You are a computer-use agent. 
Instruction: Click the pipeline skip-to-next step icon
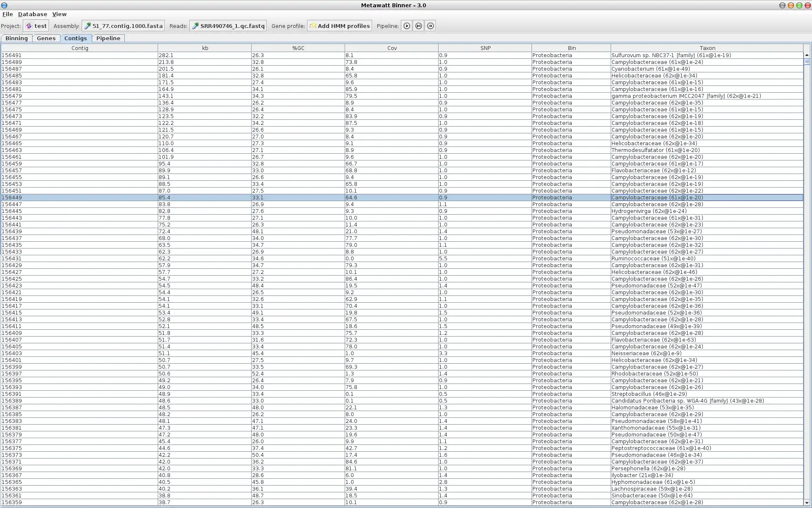(418, 26)
